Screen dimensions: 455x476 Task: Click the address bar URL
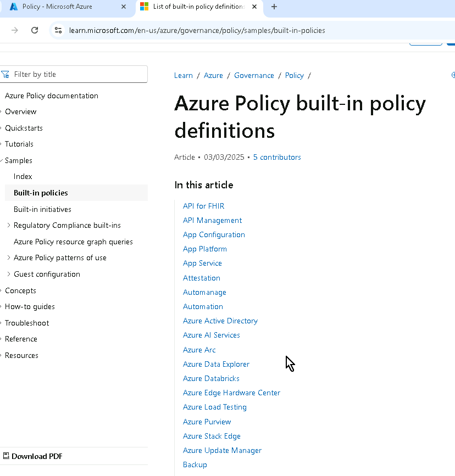(197, 30)
